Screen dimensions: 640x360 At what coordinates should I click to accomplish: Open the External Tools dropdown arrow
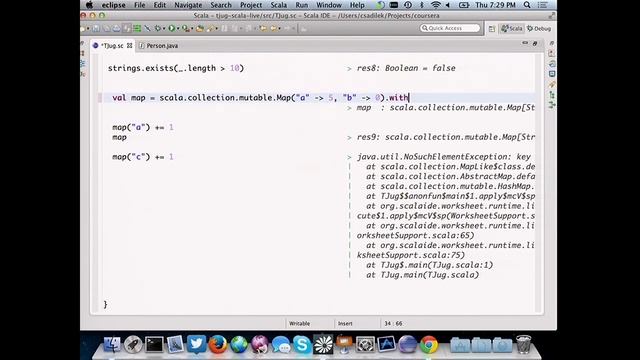coord(192,29)
